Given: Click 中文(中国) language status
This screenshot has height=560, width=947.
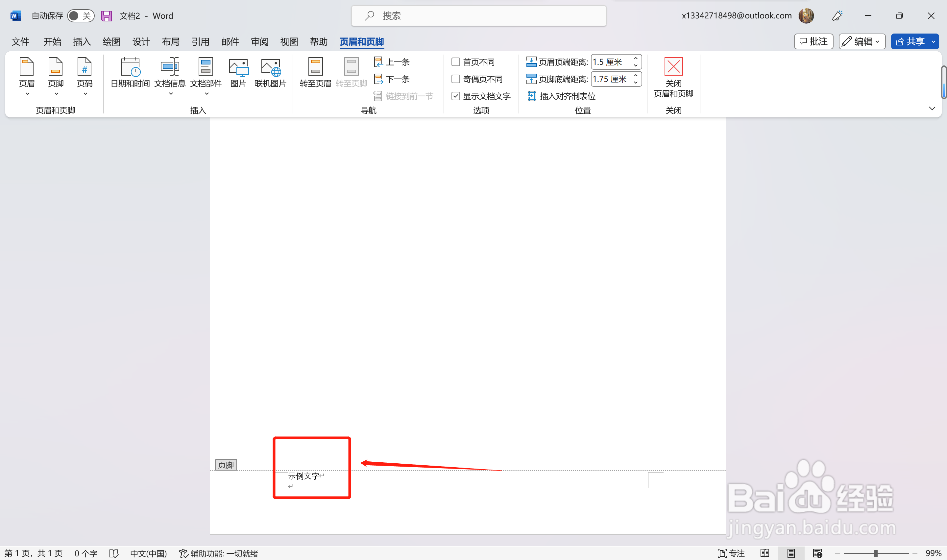Looking at the screenshot, I should (148, 553).
